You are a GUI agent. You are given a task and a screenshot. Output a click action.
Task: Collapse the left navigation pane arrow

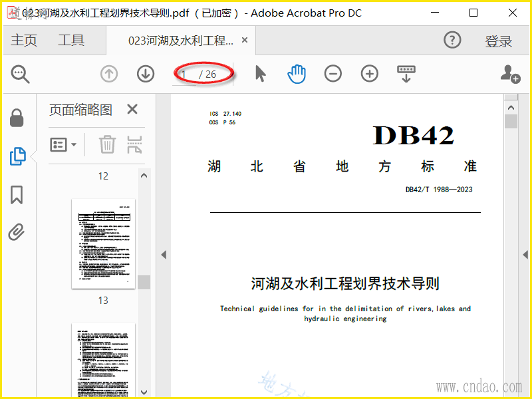164,255
